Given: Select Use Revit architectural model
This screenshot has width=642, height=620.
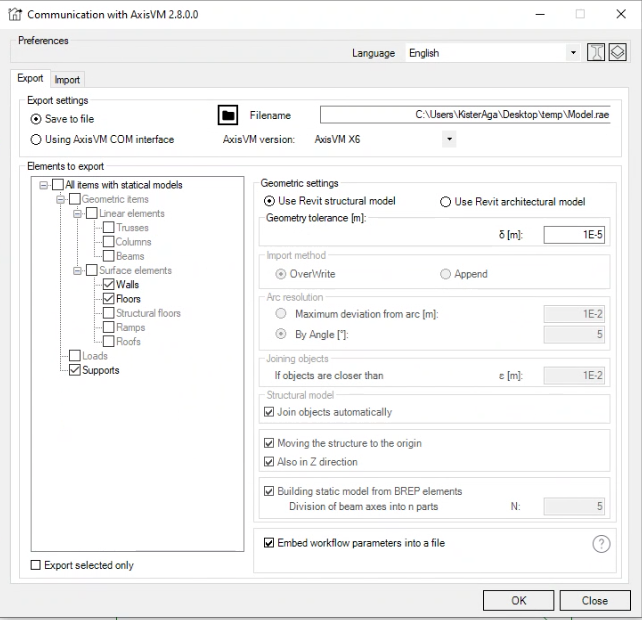Looking at the screenshot, I should pyautogui.click(x=445, y=202).
